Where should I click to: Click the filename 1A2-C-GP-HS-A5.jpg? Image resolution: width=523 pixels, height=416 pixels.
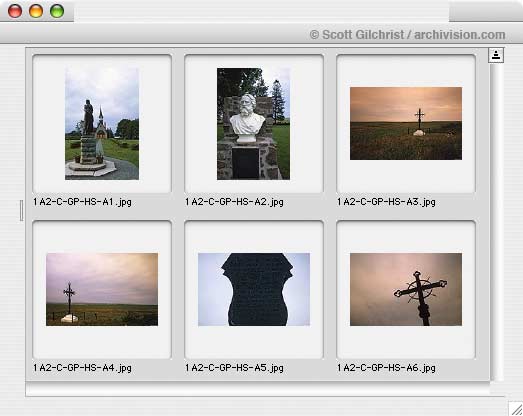(x=234, y=368)
